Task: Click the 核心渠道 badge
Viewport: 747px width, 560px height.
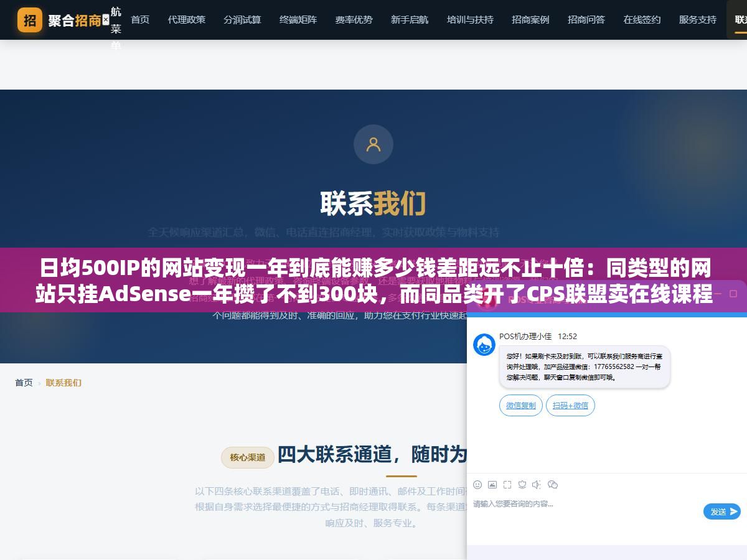Action: pyautogui.click(x=248, y=457)
